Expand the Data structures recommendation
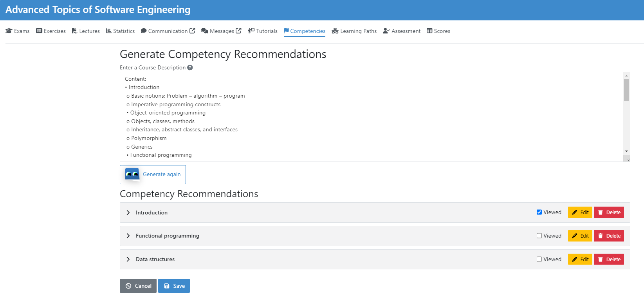This screenshot has height=296, width=644. (128, 259)
